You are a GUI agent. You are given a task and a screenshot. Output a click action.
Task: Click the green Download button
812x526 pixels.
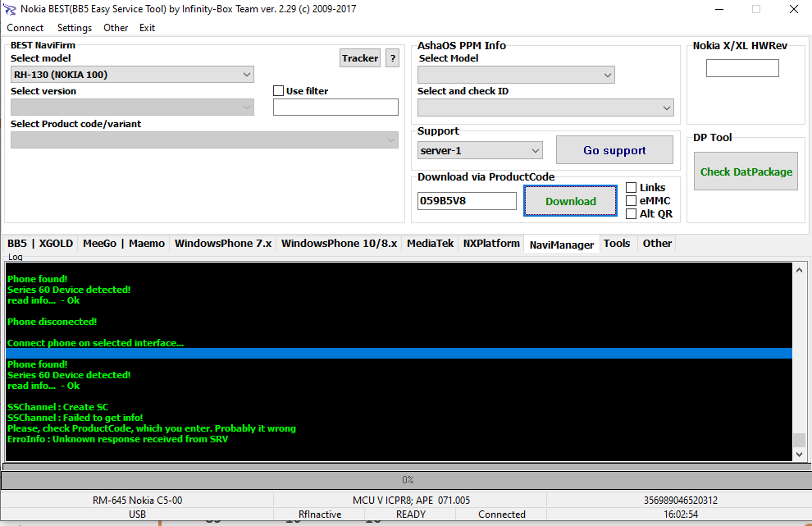pyautogui.click(x=570, y=201)
